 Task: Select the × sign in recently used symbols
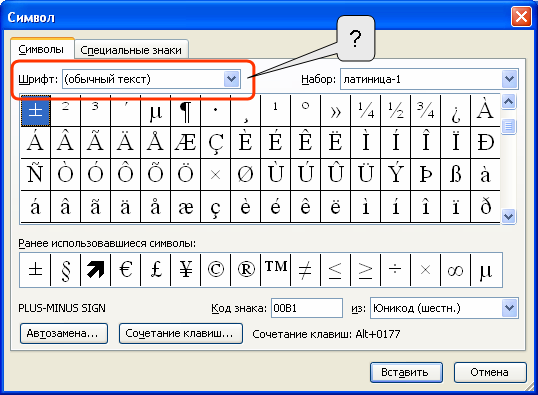(426, 270)
